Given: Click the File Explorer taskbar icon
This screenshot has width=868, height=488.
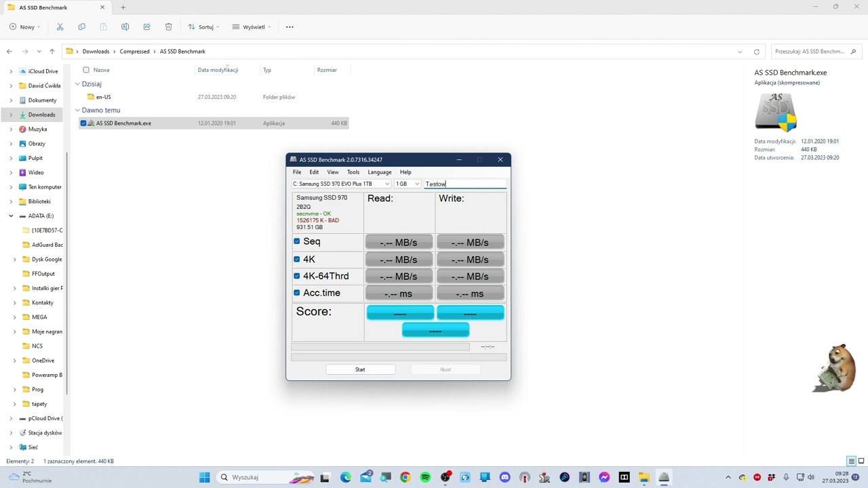Looking at the screenshot, I should (644, 477).
